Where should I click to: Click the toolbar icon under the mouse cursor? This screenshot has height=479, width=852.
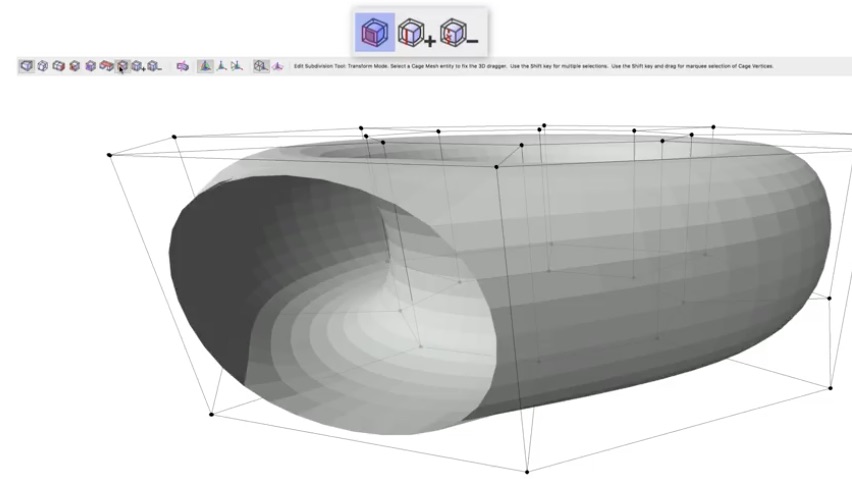click(121, 67)
